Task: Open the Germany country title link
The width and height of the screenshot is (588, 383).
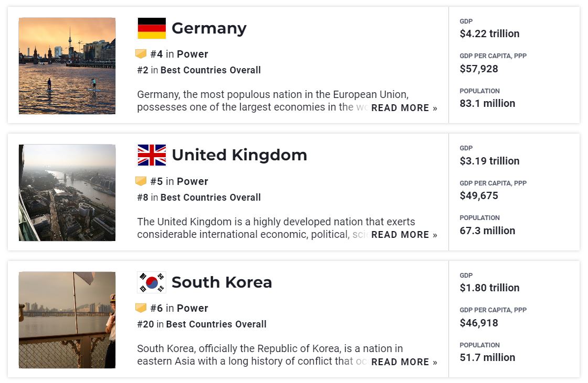Action: point(209,28)
